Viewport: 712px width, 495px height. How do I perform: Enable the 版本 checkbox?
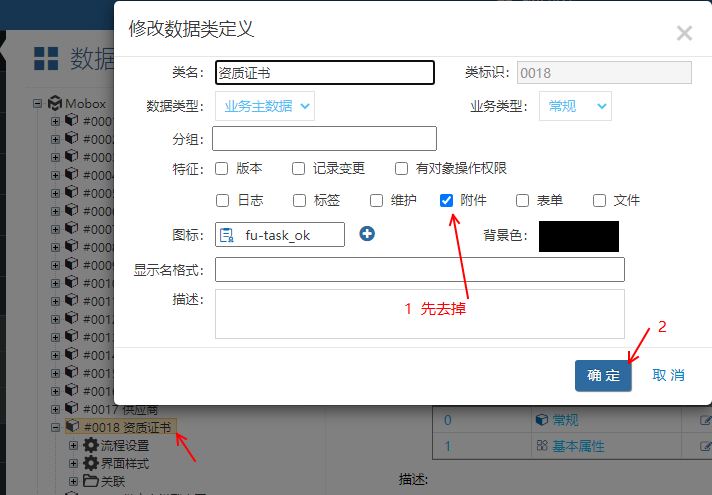coord(222,168)
